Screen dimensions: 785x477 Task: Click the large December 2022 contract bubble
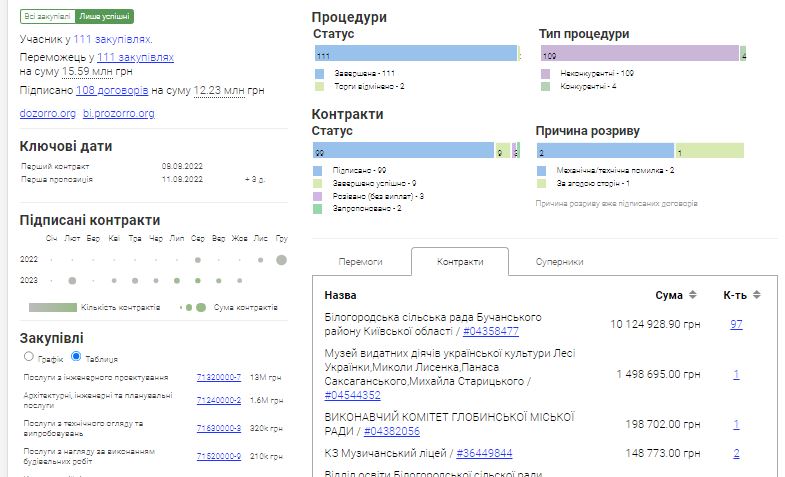281,260
